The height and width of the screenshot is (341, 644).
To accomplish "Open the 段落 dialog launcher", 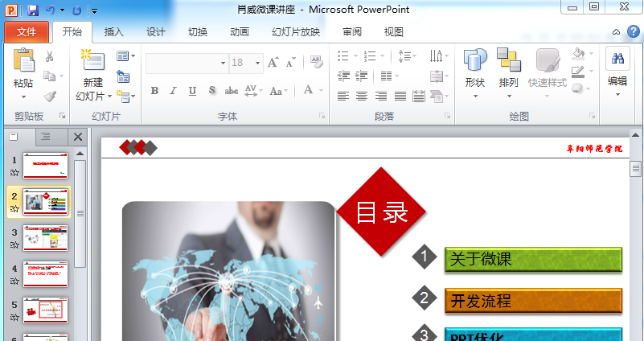I will pyautogui.click(x=447, y=117).
